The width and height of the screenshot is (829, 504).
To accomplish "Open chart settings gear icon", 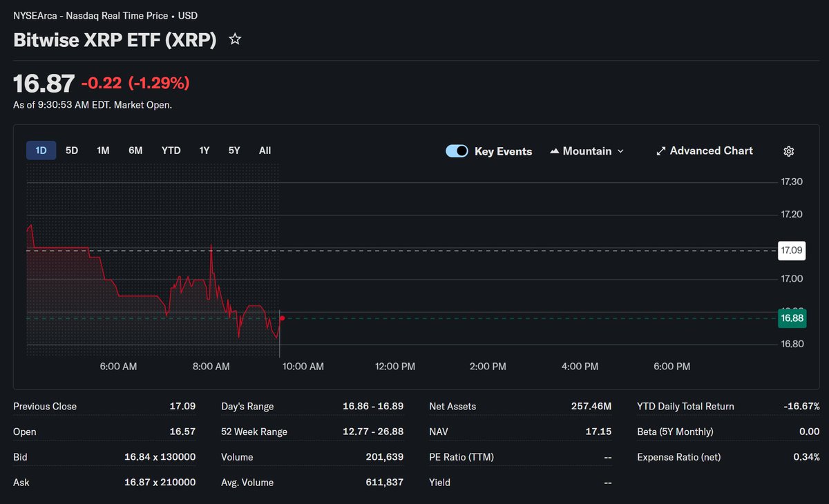I will [789, 151].
